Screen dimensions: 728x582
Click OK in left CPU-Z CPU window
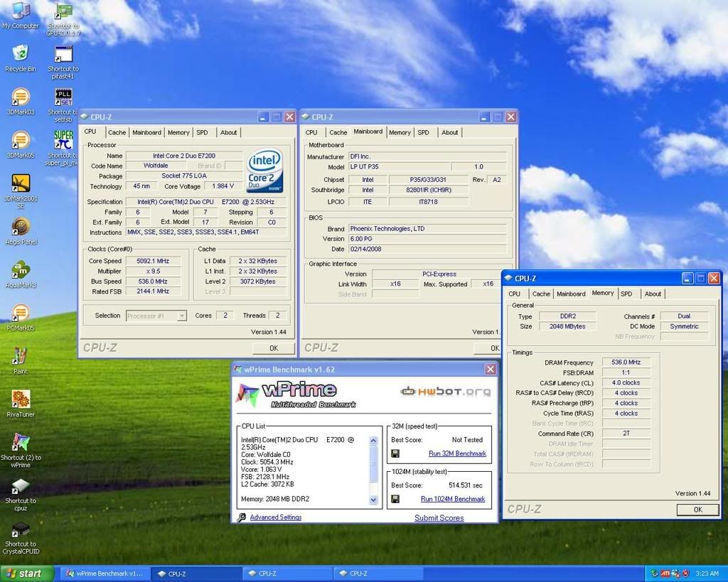(x=274, y=348)
